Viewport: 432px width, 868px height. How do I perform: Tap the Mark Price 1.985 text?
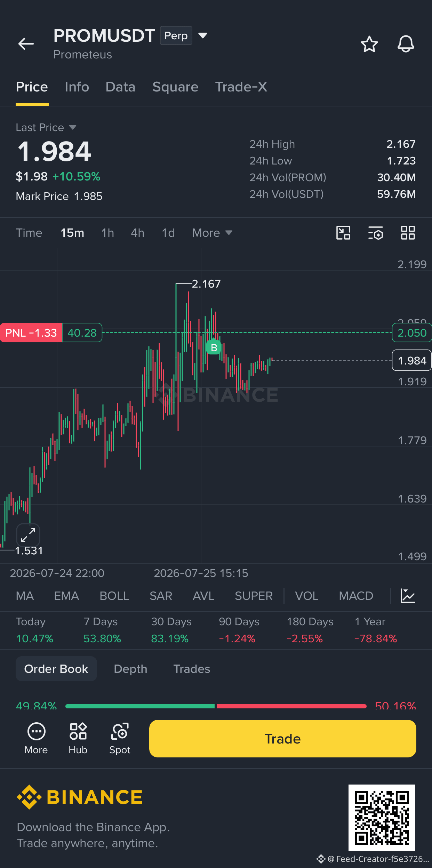coord(59,196)
